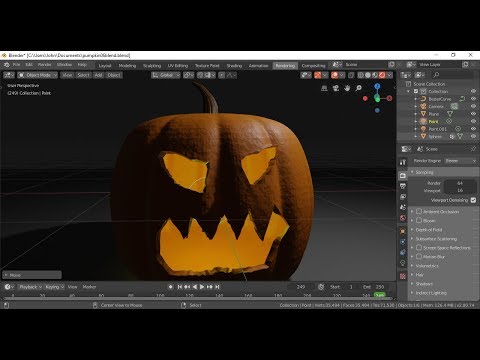The height and width of the screenshot is (360, 480).
Task: Open the Physics properties tab
Action: coord(403,242)
